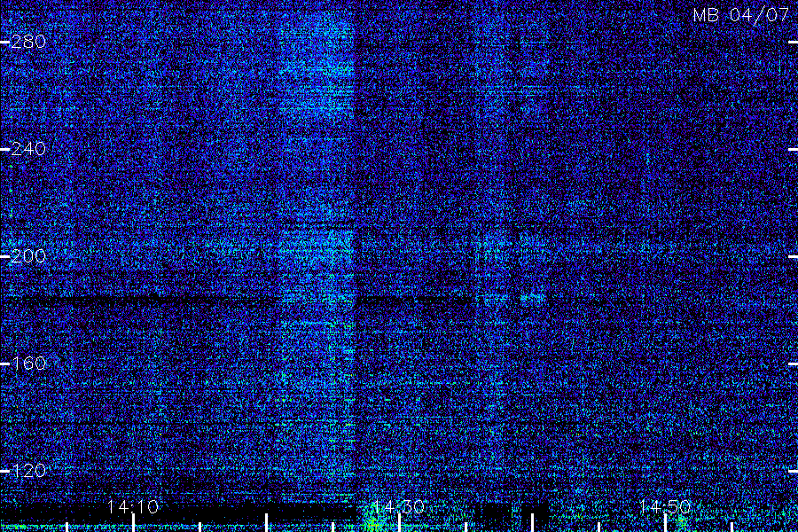798x532 pixels.
Task: Click the 280 frequency axis label
Action: click(x=28, y=42)
